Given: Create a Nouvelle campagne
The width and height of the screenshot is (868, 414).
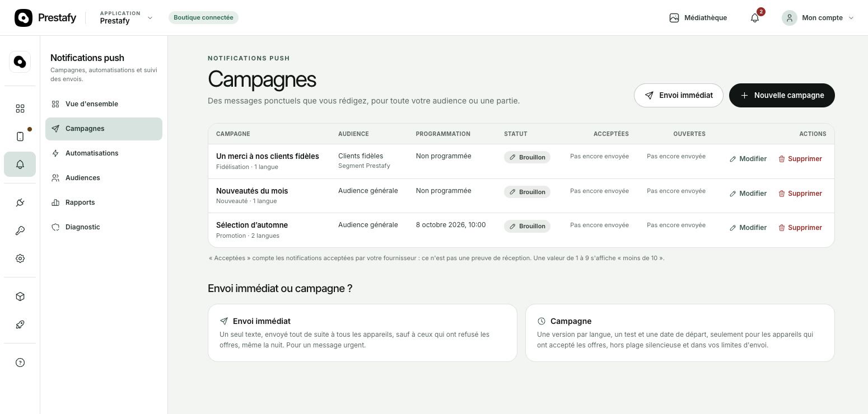Looking at the screenshot, I should pos(782,95).
